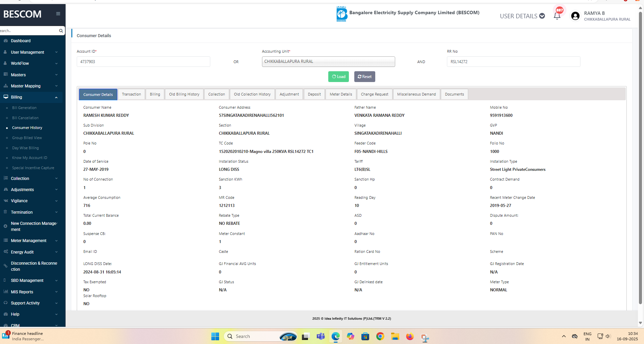Open the Adjustment tab
Screen dimensions: 644x344
pyautogui.click(x=289, y=94)
